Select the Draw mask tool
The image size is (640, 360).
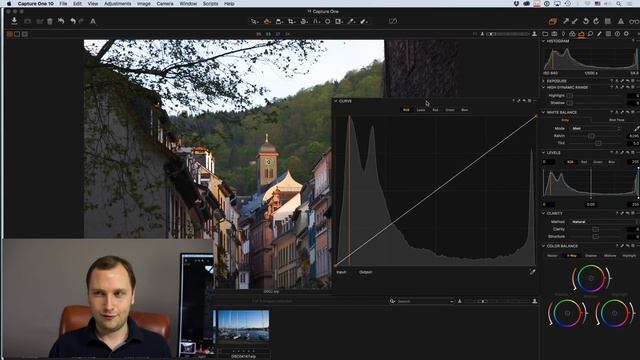[x=339, y=21]
